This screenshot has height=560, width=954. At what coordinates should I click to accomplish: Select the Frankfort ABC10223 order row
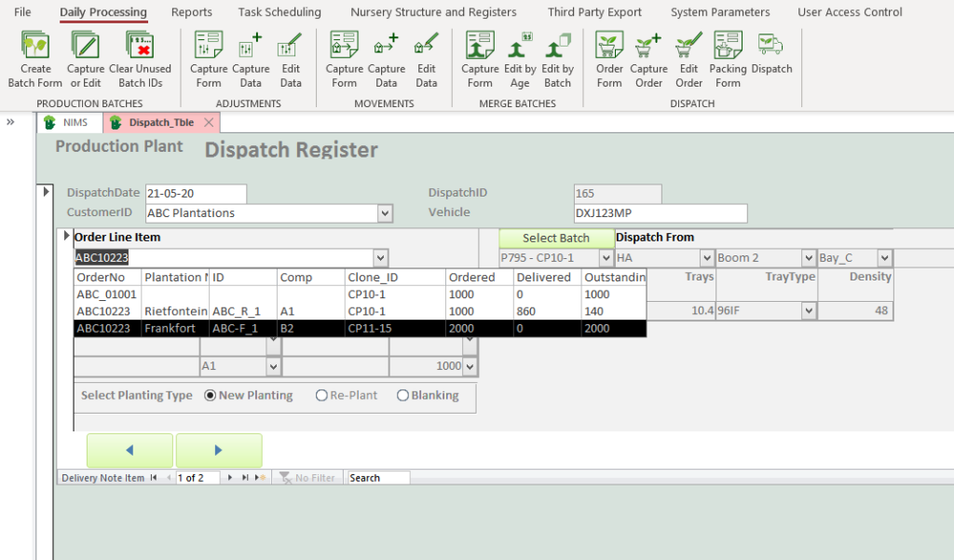[359, 328]
